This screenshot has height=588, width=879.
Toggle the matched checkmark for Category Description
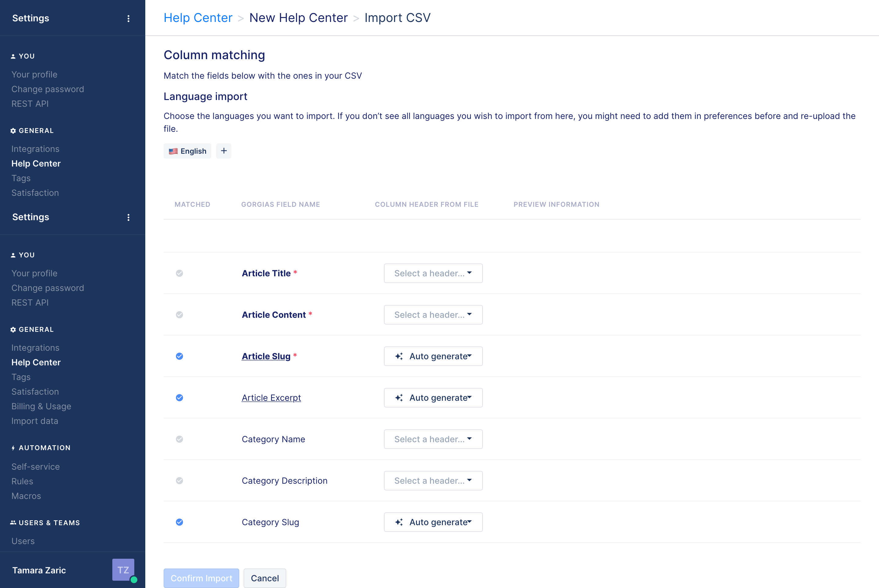point(179,481)
